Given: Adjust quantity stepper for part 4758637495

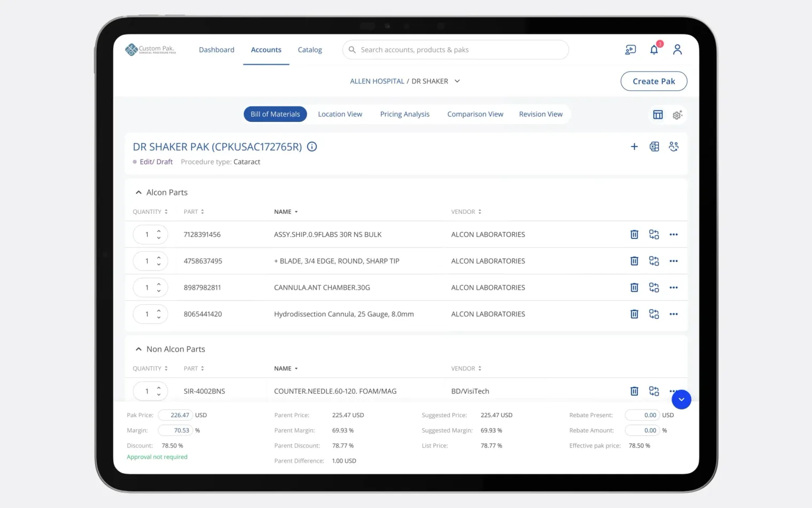Looking at the screenshot, I should [159, 261].
